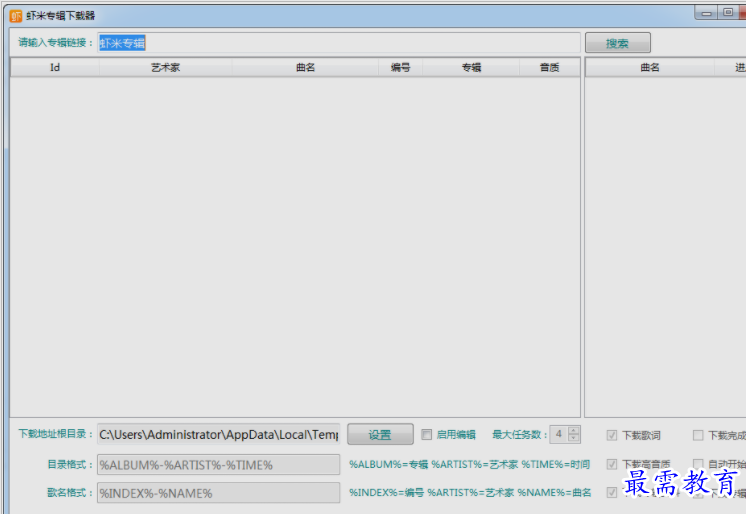The width and height of the screenshot is (746, 514).
Task: Sort by the 艺术家 column header
Action: click(x=166, y=68)
